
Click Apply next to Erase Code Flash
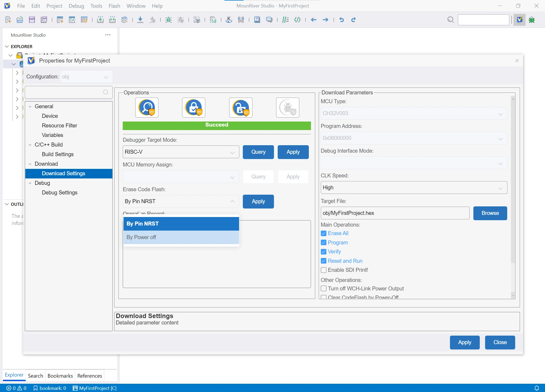tap(258, 201)
